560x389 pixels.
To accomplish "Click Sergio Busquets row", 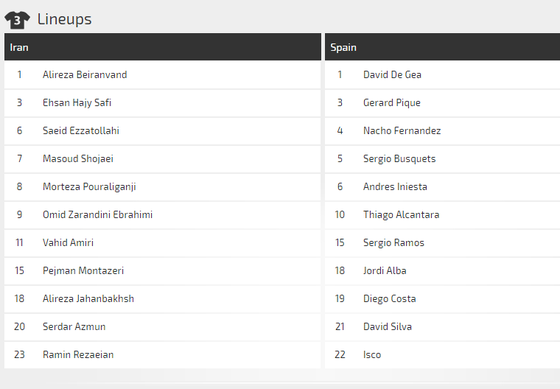I will (442, 159).
